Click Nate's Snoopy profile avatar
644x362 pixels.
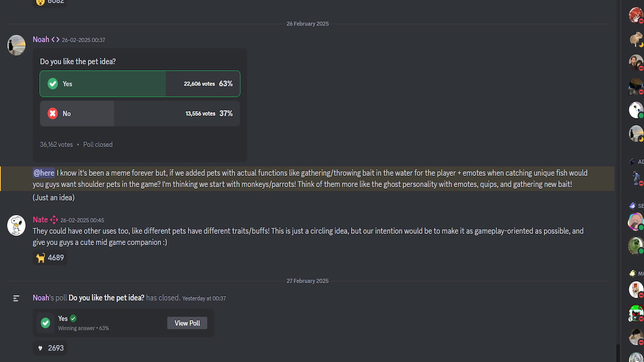click(17, 225)
